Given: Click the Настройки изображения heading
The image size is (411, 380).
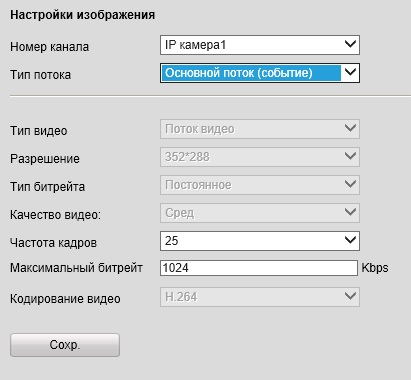Looking at the screenshot, I should pos(82,15).
